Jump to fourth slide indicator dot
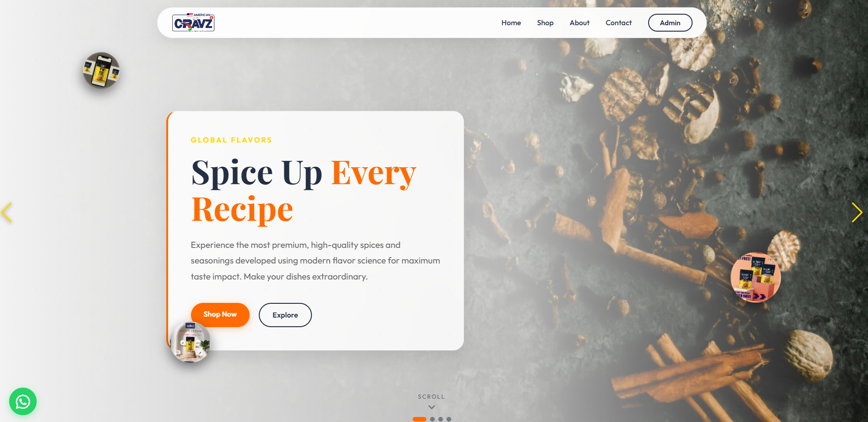Image resolution: width=868 pixels, height=422 pixels. [449, 419]
